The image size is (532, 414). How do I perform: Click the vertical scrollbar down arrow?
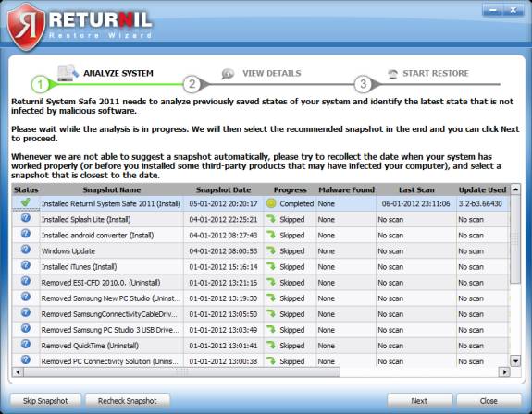(515, 361)
